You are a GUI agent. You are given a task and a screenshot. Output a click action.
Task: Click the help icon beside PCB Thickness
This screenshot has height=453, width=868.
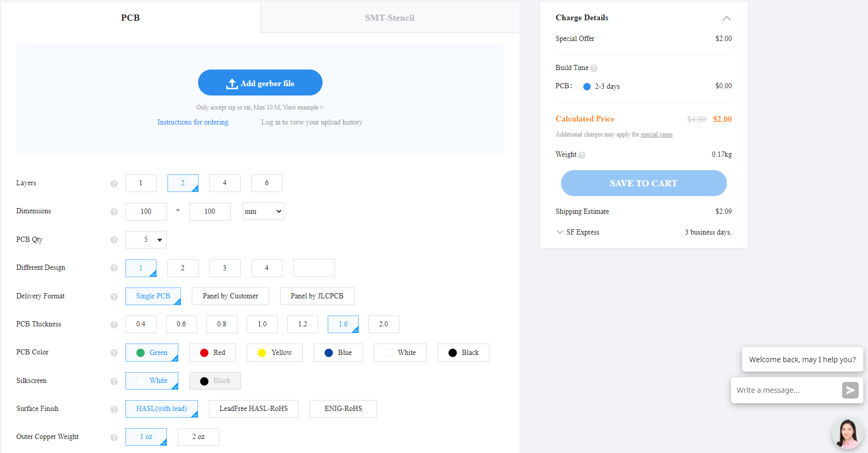click(114, 325)
